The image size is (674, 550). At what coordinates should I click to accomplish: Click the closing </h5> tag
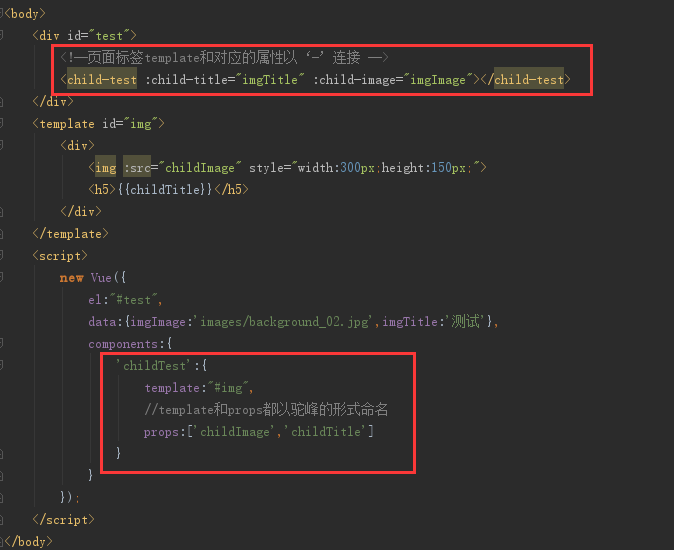pos(231,189)
